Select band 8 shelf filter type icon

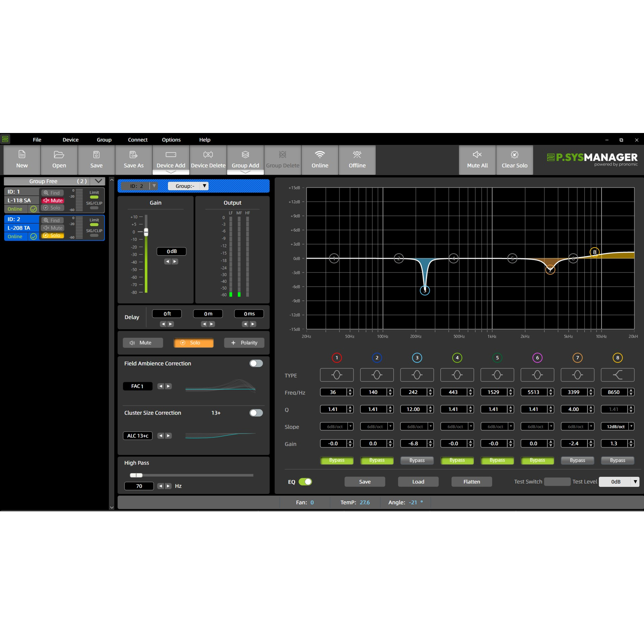(x=617, y=375)
